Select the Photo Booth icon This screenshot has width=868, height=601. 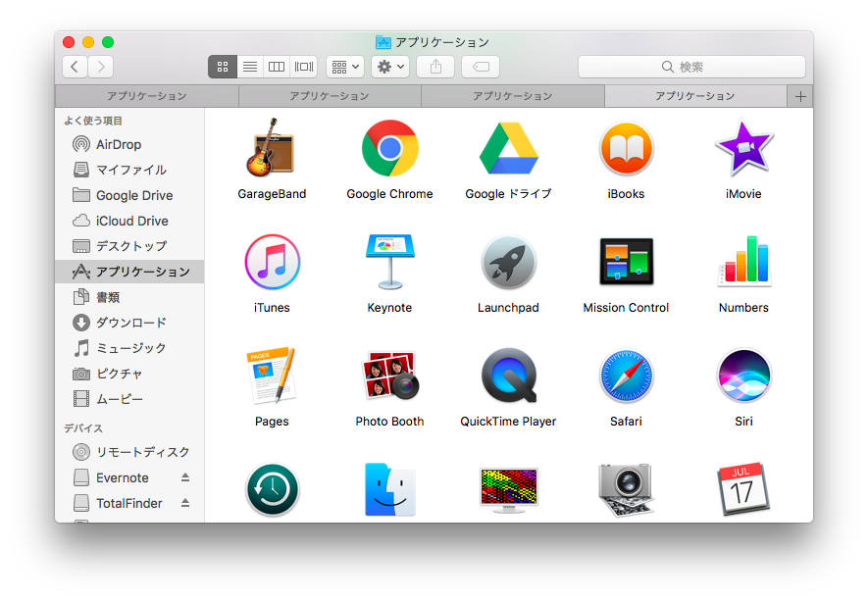[389, 376]
